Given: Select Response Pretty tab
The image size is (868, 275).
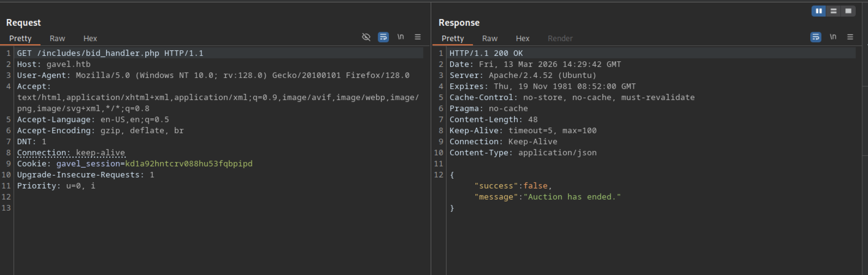Looking at the screenshot, I should (x=453, y=39).
